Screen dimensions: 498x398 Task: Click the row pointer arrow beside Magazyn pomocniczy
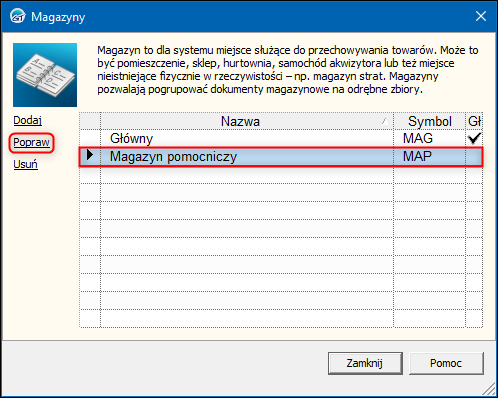point(90,155)
